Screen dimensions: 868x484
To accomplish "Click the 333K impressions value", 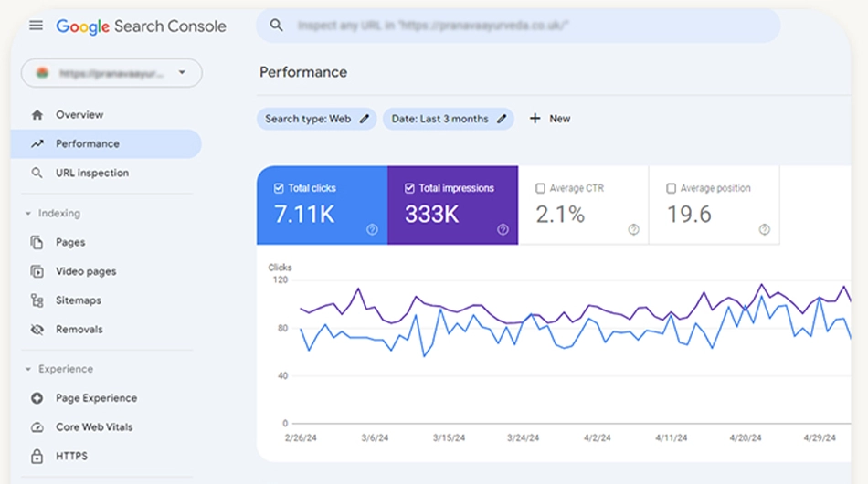I will pos(432,215).
